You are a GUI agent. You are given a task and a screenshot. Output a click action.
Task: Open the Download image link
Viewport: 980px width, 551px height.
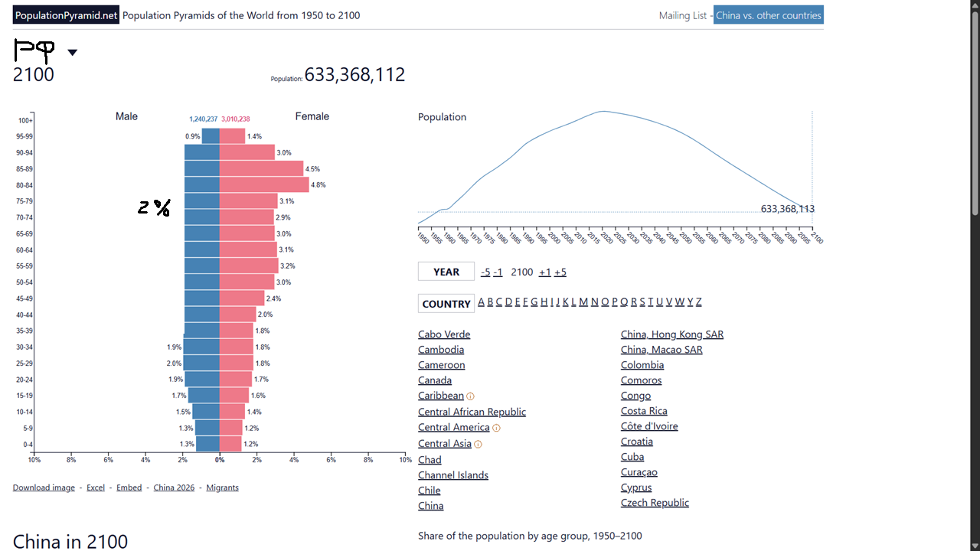click(x=44, y=487)
